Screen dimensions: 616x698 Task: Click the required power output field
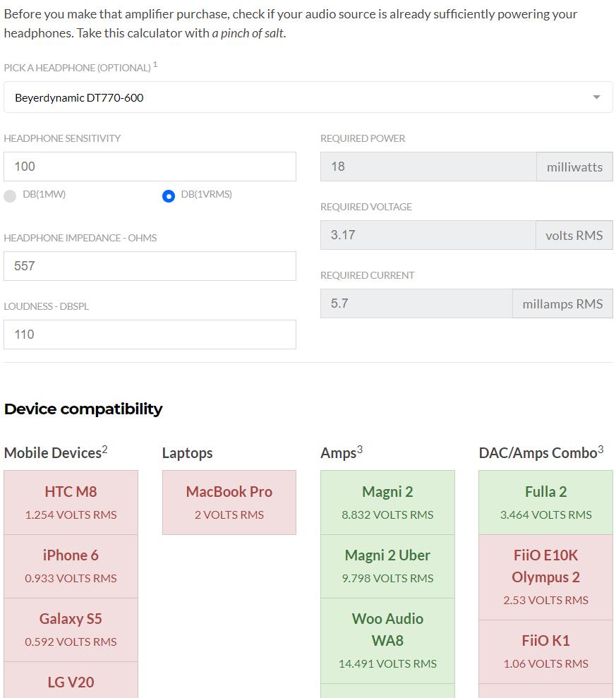[428, 167]
